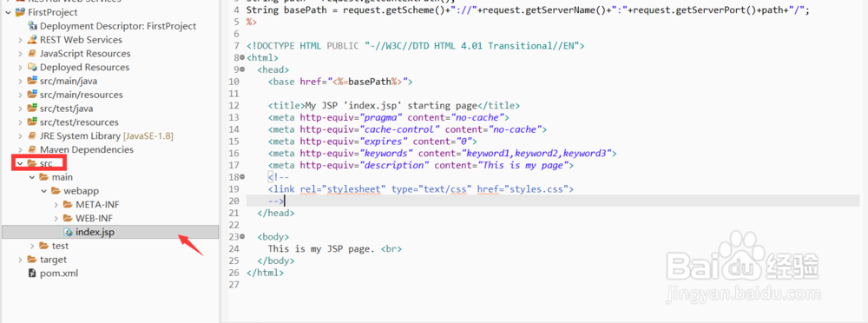Expand the test folder arrow
Screen dimensions: 868x323
coord(32,246)
